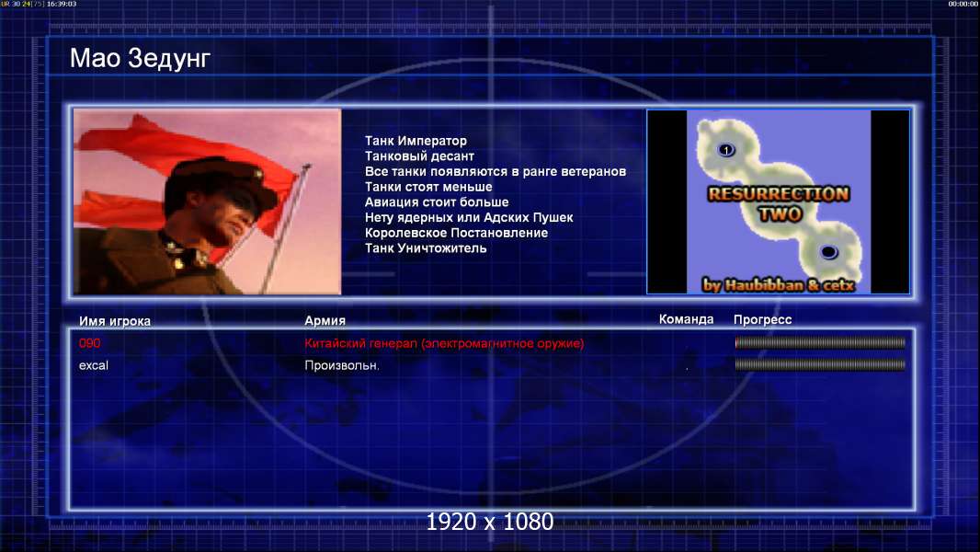Click the 00:00:00 timer at the top right
The width and height of the screenshot is (980, 552).
(x=963, y=4)
